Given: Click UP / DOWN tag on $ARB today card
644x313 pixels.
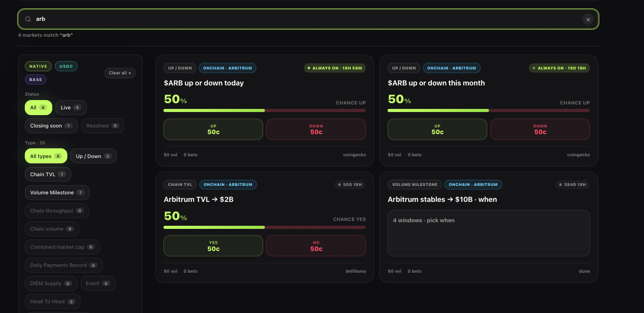Looking at the screenshot, I should point(180,68).
